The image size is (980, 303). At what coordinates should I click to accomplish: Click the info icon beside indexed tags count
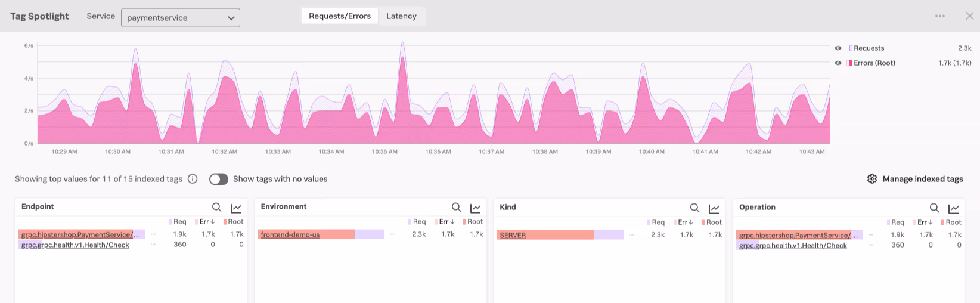[193, 179]
